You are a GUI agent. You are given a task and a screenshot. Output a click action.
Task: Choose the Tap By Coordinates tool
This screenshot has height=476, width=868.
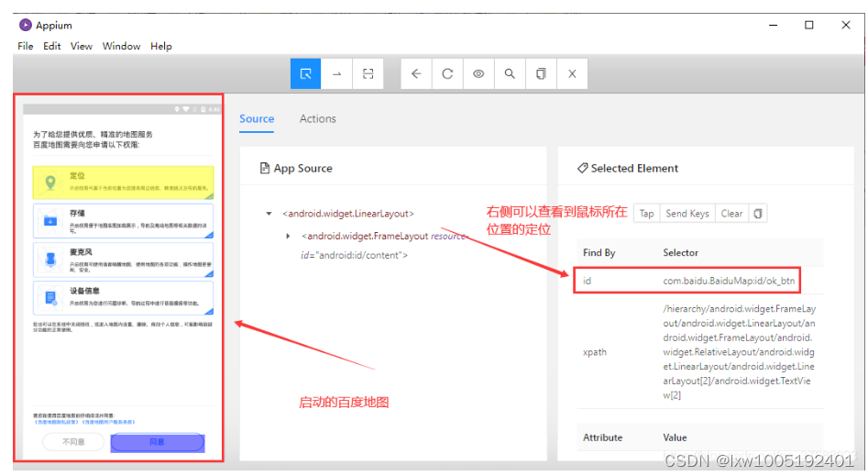(x=368, y=73)
